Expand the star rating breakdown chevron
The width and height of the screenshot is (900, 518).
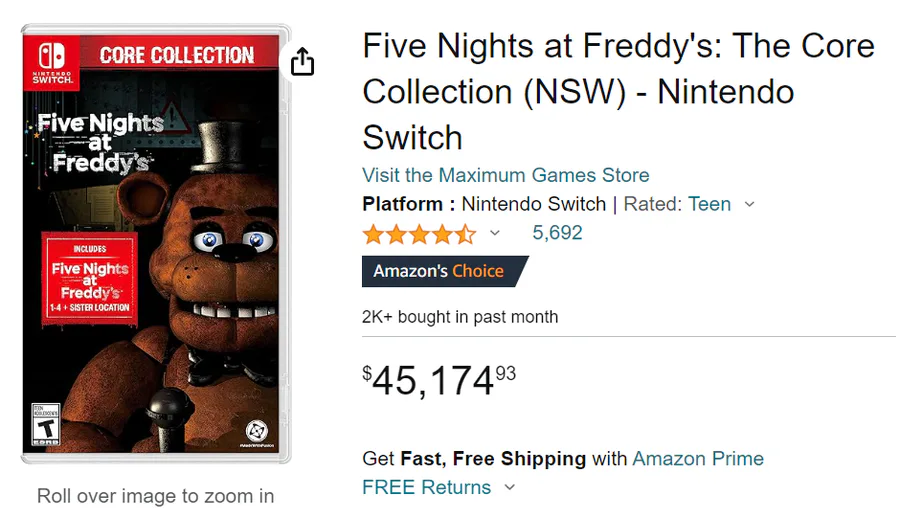click(x=494, y=234)
